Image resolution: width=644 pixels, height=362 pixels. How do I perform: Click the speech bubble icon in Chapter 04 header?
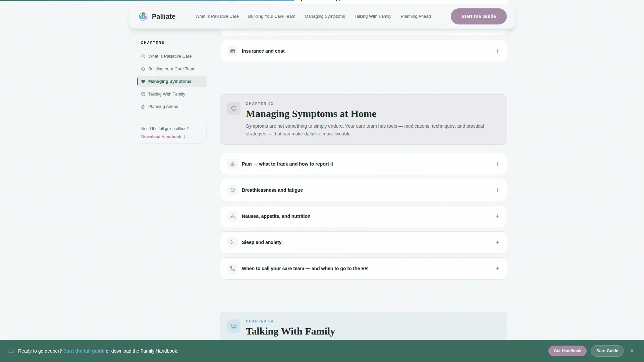[x=234, y=326]
